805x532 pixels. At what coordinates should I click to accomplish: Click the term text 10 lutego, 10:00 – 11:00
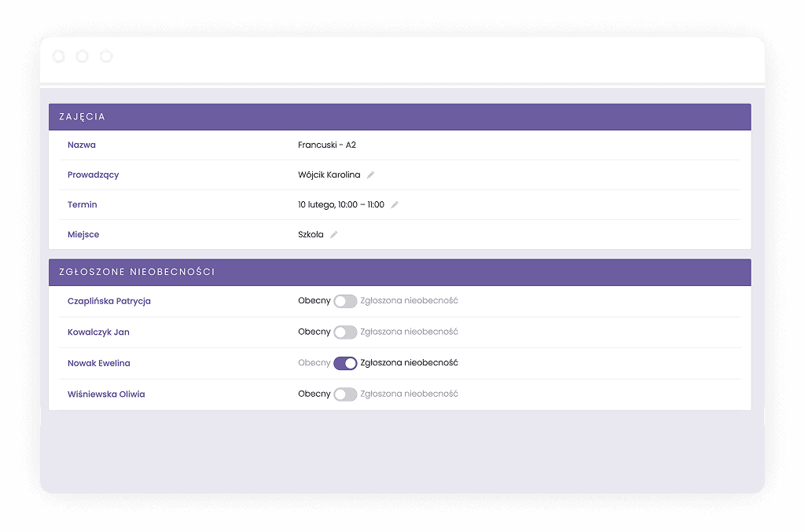pyautogui.click(x=341, y=205)
